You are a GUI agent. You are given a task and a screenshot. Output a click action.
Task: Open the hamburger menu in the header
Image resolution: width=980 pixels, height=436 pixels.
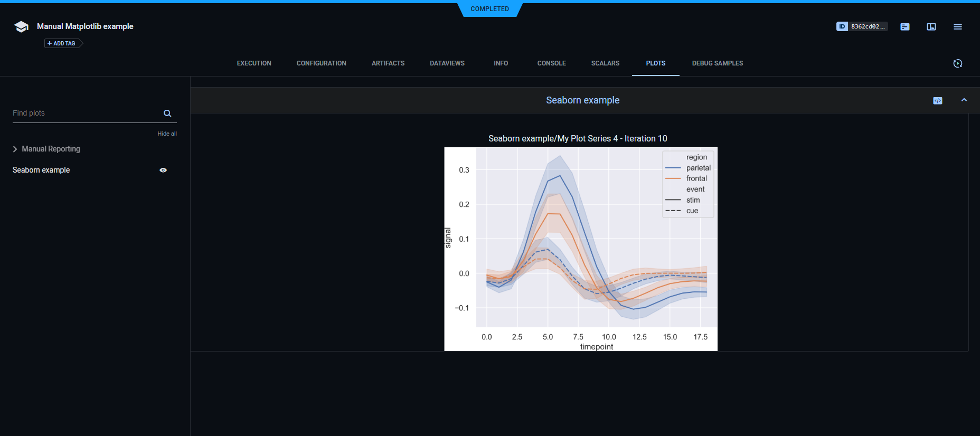[958, 26]
